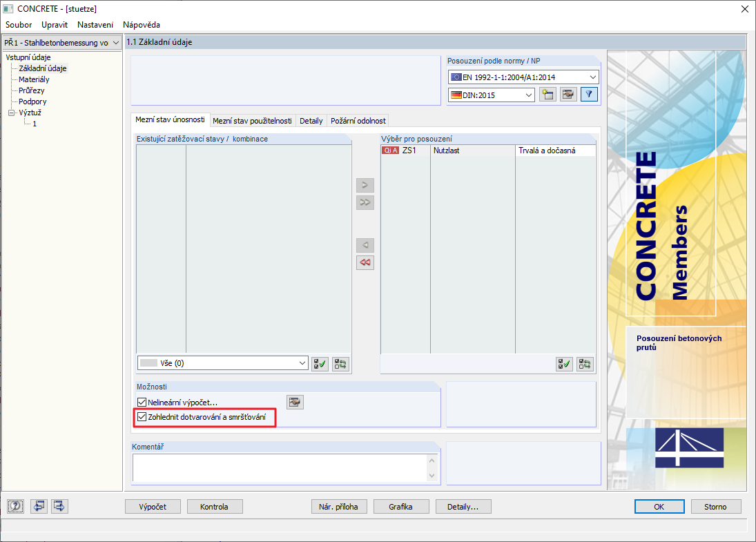Open the Vše (0) filter dropdown

(223, 363)
